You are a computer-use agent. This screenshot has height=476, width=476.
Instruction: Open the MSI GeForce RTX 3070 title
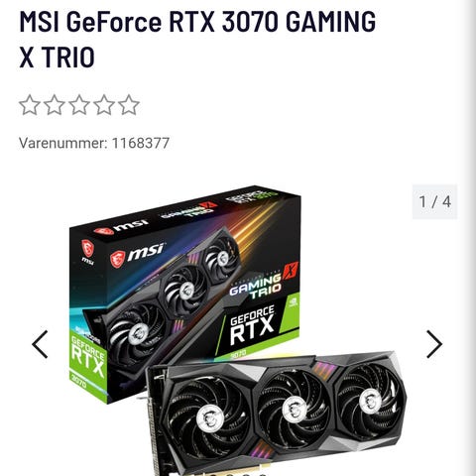pos(197,39)
